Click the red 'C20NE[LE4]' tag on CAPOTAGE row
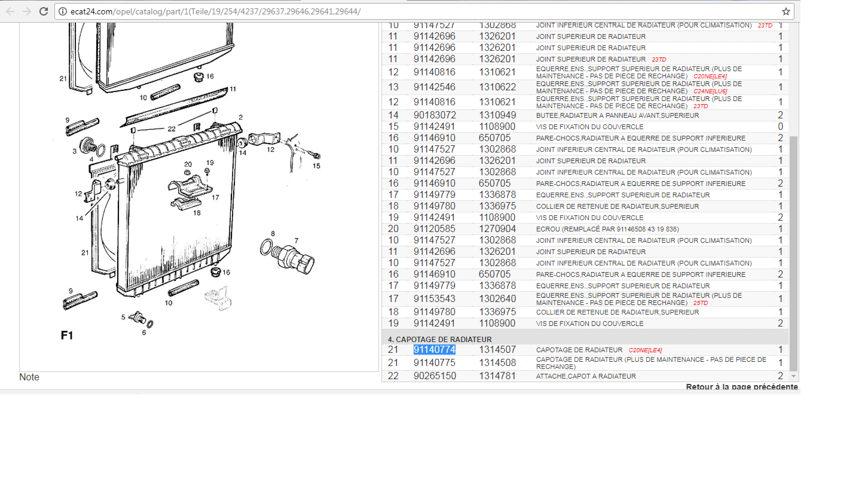Screen dimensions: 868x488 (x=645, y=350)
